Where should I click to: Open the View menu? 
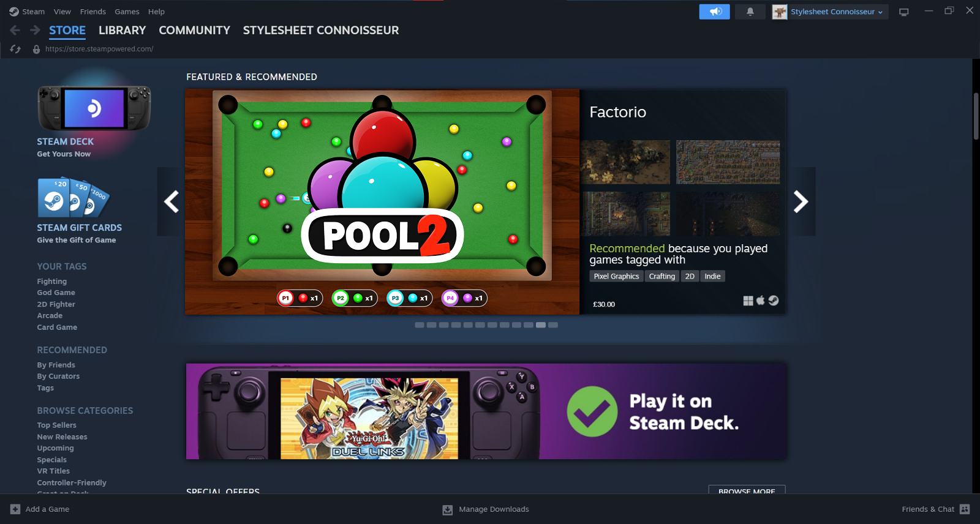[62, 12]
